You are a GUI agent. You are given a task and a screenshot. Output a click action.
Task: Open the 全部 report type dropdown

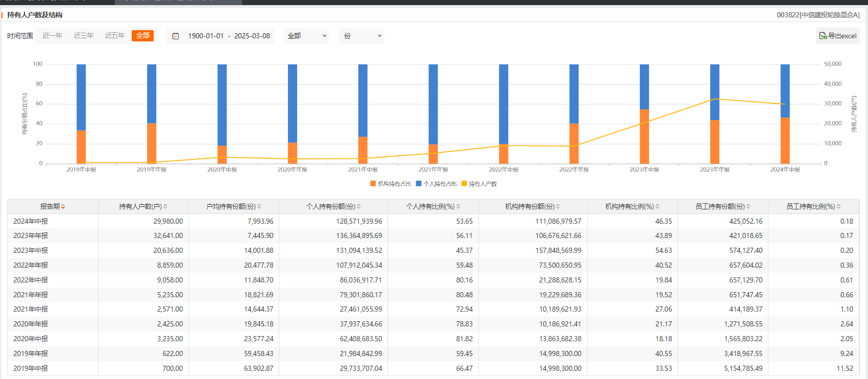(306, 36)
